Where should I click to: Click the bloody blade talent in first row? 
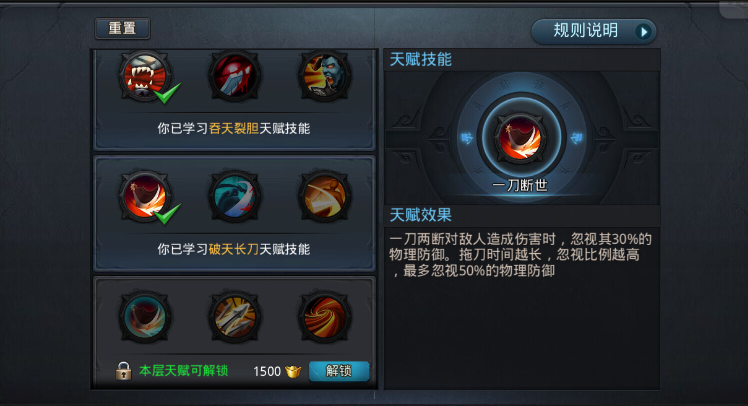pos(235,76)
